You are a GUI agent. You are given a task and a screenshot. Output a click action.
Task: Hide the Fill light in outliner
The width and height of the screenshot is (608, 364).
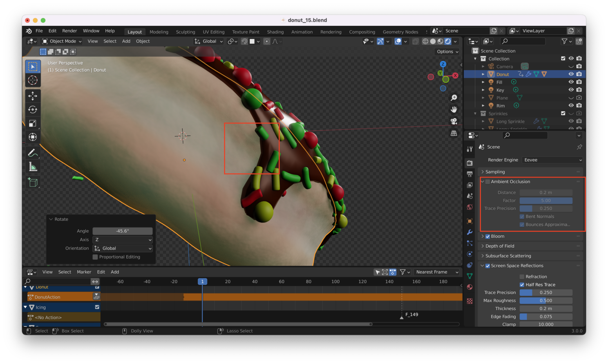pos(571,82)
